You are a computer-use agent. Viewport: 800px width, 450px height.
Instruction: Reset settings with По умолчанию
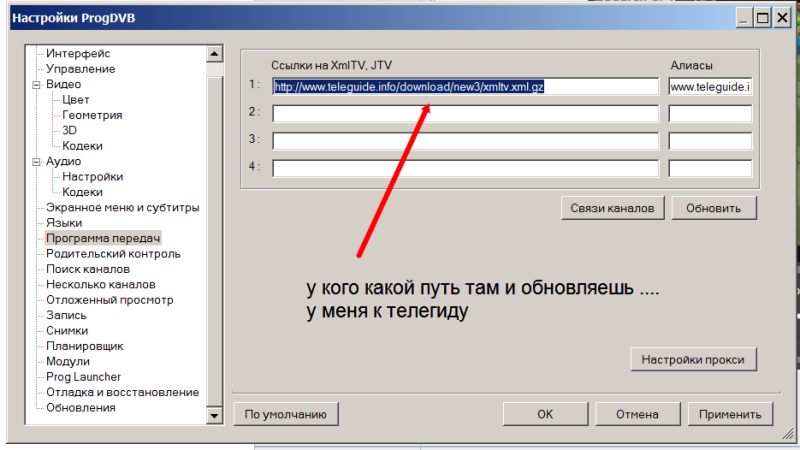click(285, 414)
